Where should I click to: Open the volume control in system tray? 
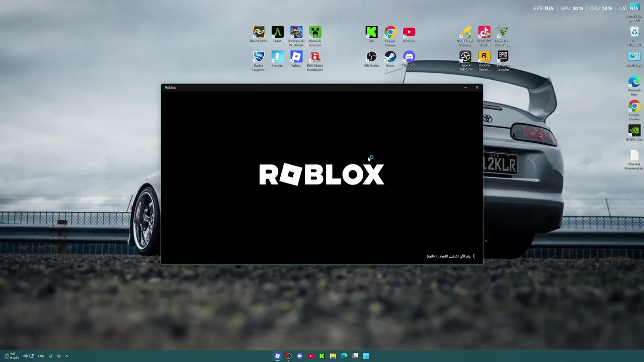pos(25,356)
